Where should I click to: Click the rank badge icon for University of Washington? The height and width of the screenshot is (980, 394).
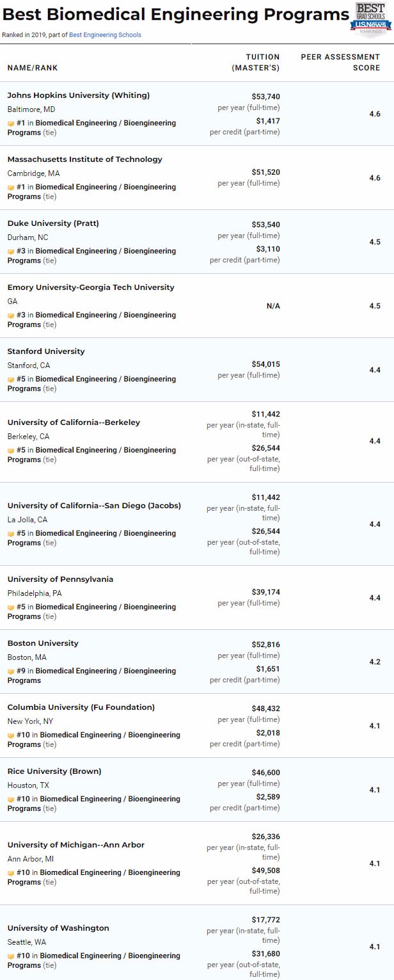coord(10,956)
